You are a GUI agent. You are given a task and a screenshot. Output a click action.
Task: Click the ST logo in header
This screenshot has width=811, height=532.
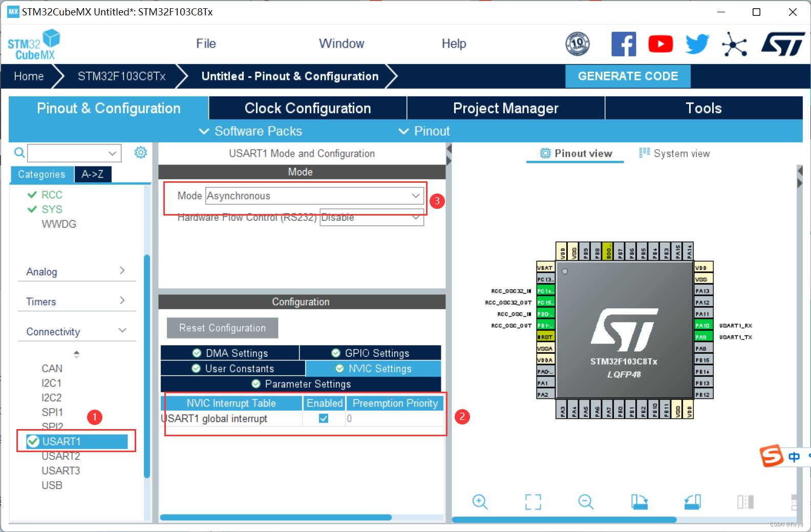783,44
